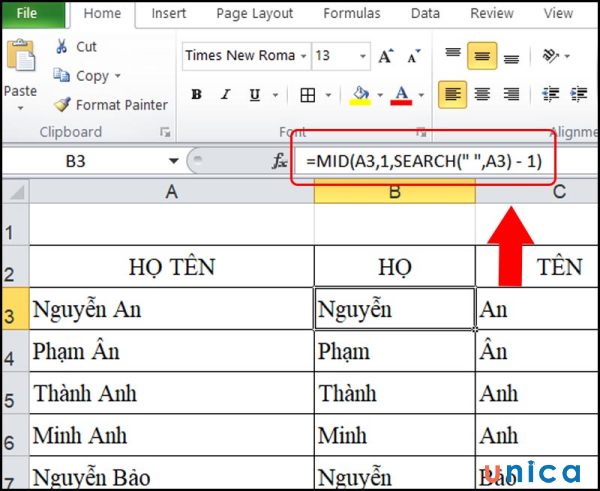Switch to the Home tab
600x491 pixels.
coord(102,14)
